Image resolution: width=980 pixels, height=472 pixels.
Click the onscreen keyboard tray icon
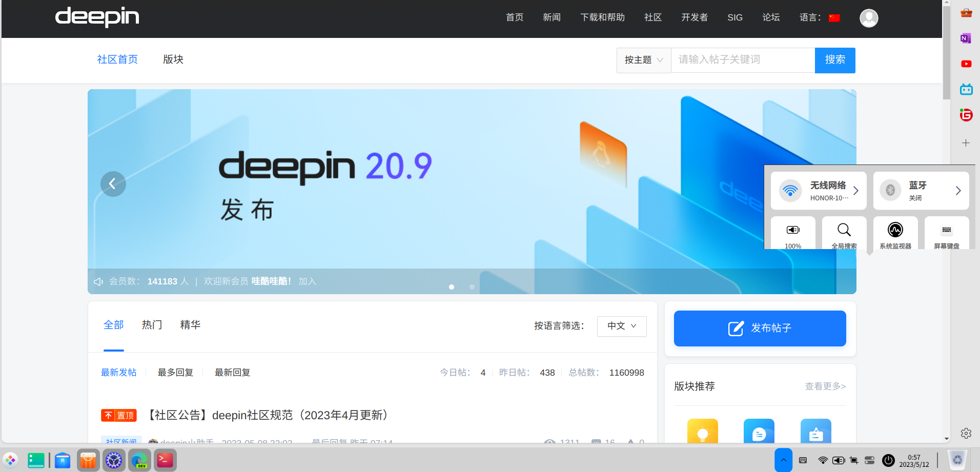coord(803,460)
